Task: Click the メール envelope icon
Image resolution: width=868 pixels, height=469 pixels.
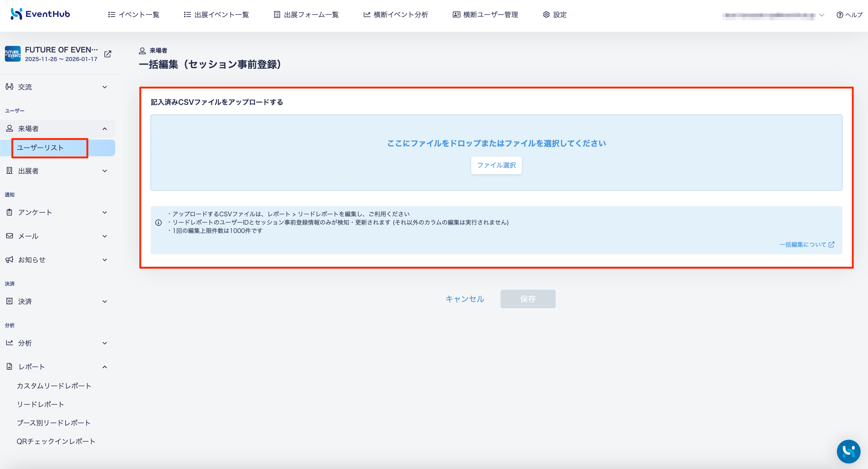Action: (x=10, y=236)
